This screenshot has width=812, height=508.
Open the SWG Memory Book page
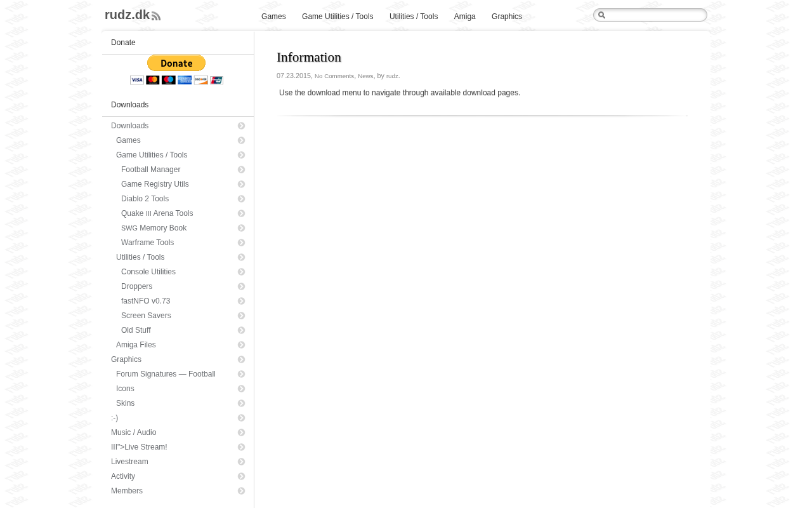click(x=154, y=228)
